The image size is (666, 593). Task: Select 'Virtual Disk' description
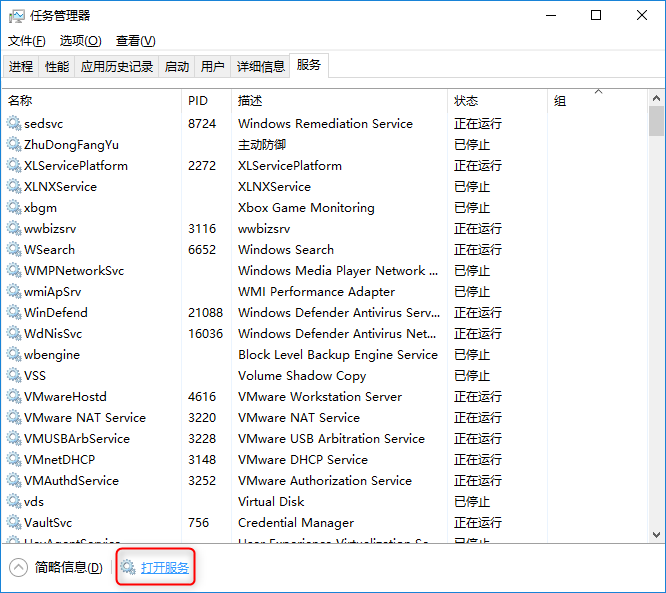click(x=271, y=501)
